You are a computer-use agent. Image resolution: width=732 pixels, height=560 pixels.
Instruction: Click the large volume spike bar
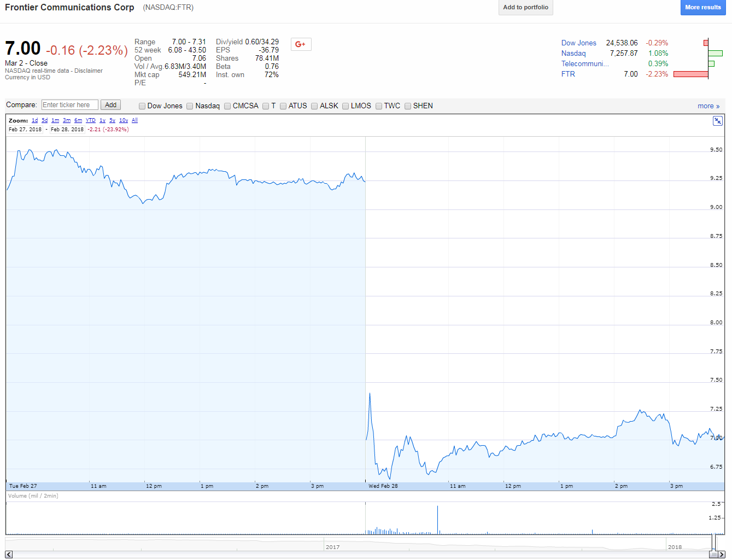[x=437, y=520]
